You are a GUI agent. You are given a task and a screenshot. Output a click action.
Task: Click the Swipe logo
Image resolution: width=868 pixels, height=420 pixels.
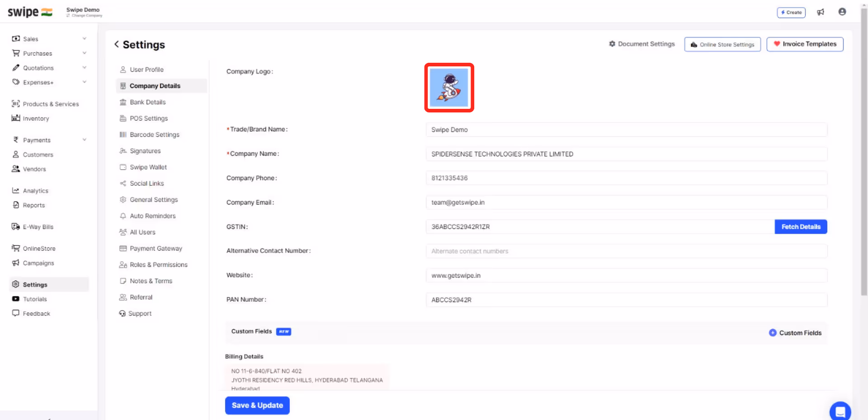coord(30,12)
